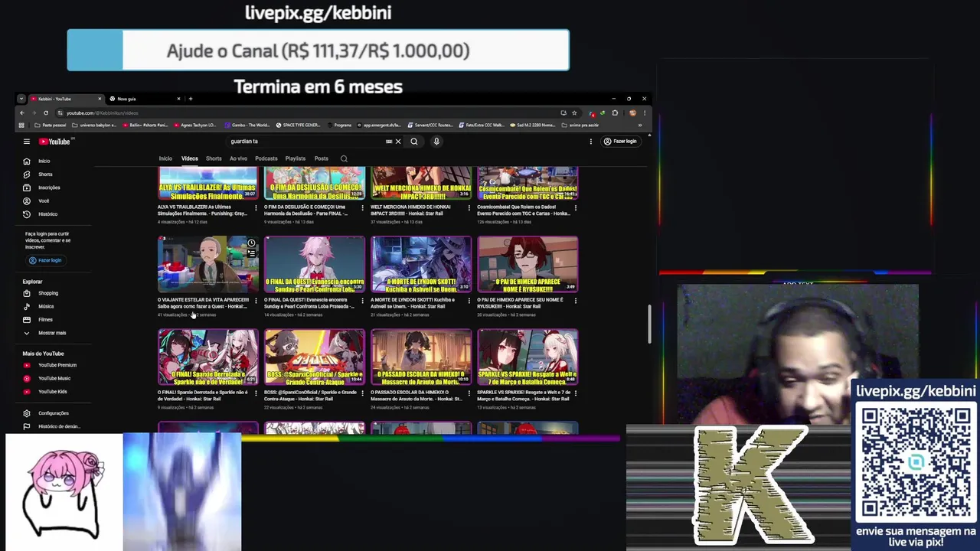Open Chrome three-dot menu
The image size is (980, 551).
pos(645,113)
